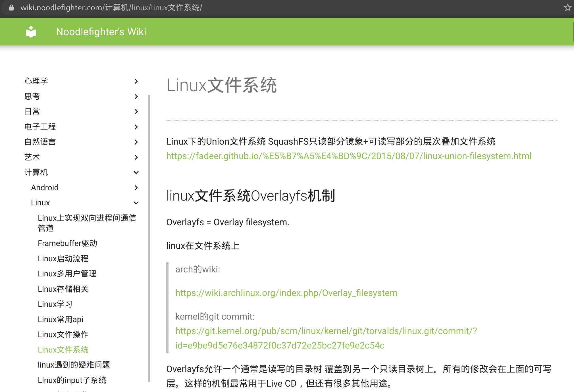Collapse the Linux subsection chevron
This screenshot has height=392, width=574.
tap(136, 203)
